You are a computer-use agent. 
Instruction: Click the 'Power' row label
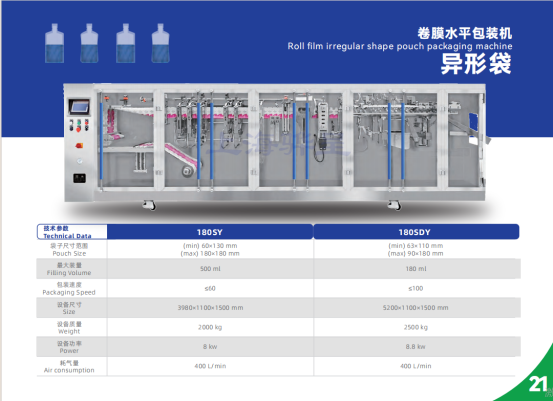coord(69,351)
